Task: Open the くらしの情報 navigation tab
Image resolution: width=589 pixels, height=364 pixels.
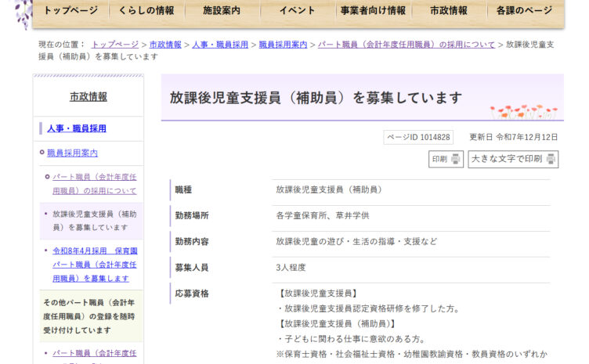Action: [146, 11]
